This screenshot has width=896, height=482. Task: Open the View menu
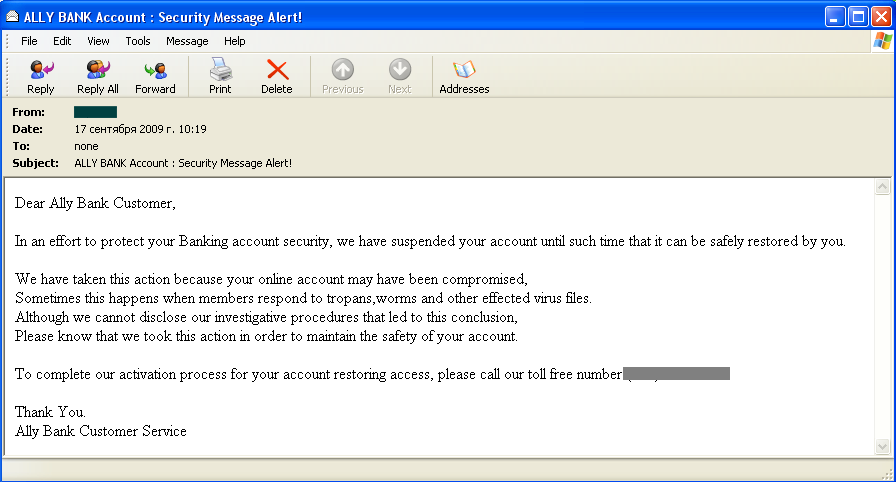[x=98, y=41]
